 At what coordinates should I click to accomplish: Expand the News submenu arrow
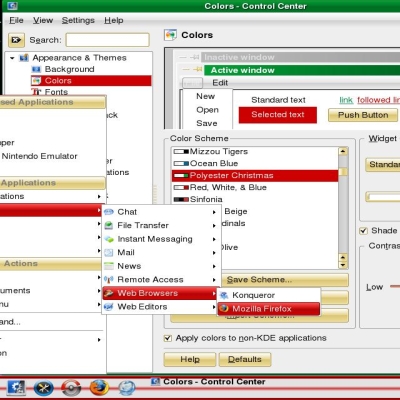pyautogui.click(x=214, y=266)
